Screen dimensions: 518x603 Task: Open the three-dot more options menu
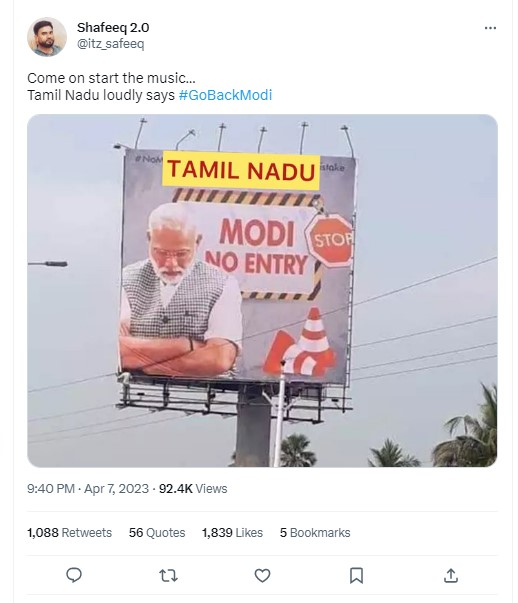click(490, 28)
